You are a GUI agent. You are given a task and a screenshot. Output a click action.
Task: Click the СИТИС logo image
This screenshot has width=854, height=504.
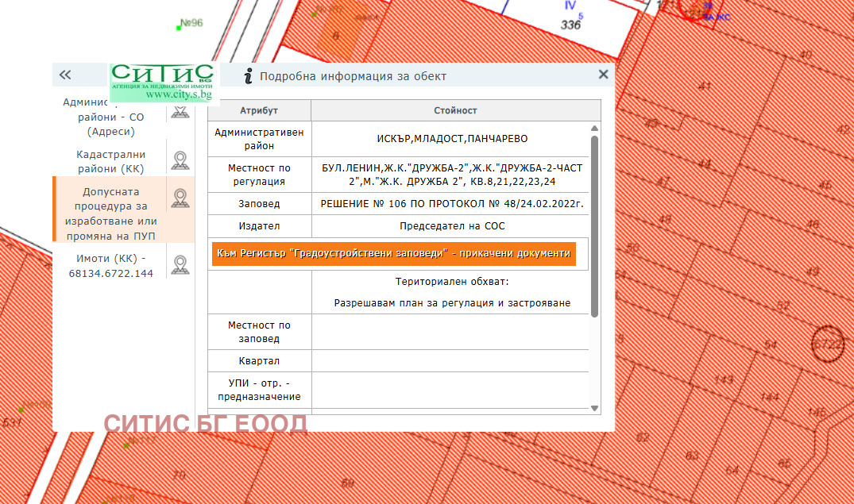163,82
